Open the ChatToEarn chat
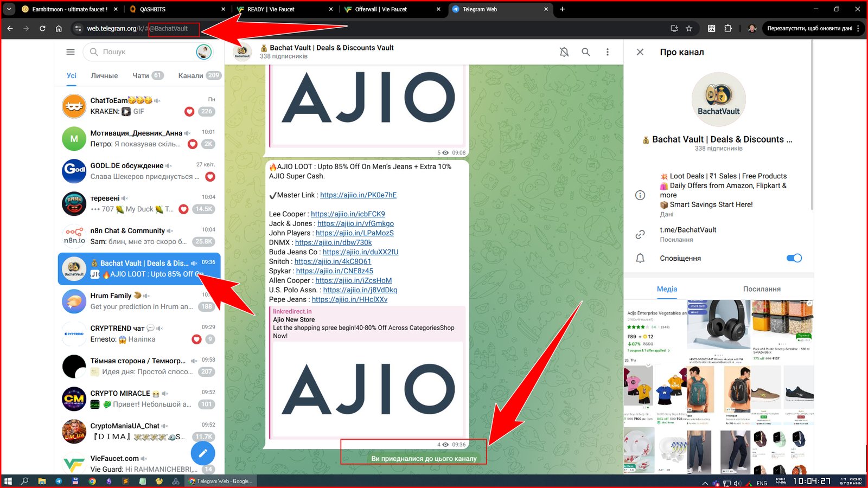The height and width of the screenshot is (488, 868). (x=139, y=106)
